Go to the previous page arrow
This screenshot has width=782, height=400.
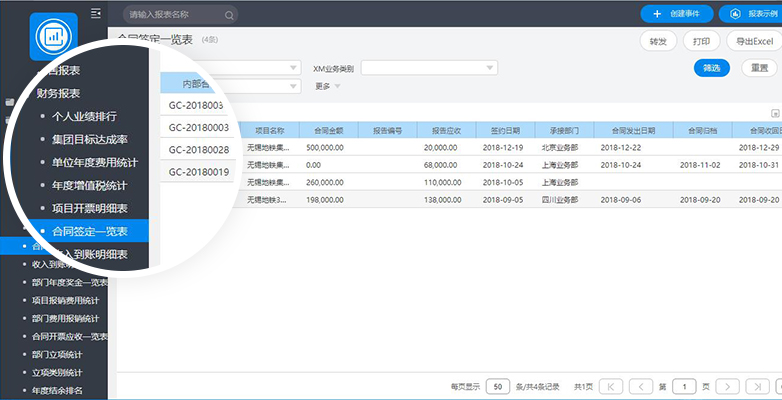point(641,387)
